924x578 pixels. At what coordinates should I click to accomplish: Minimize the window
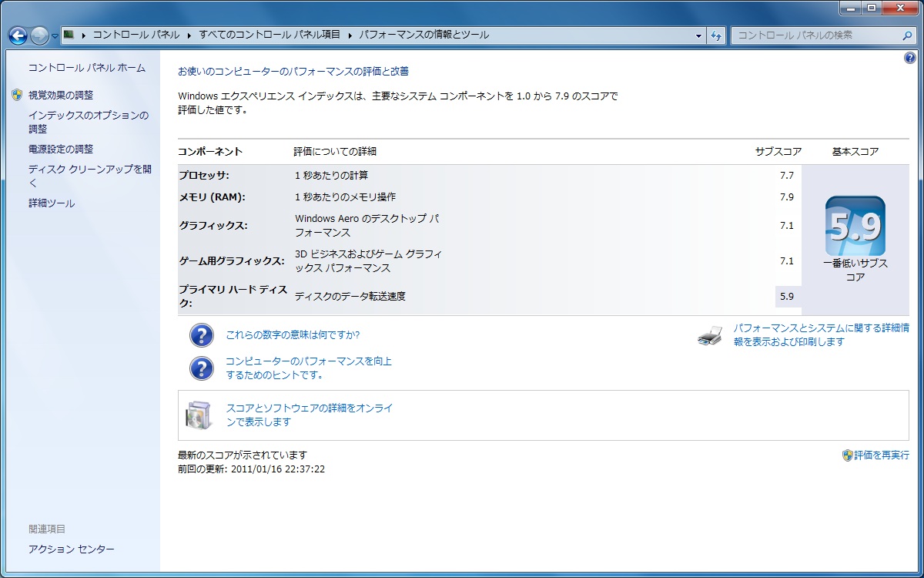pyautogui.click(x=850, y=8)
